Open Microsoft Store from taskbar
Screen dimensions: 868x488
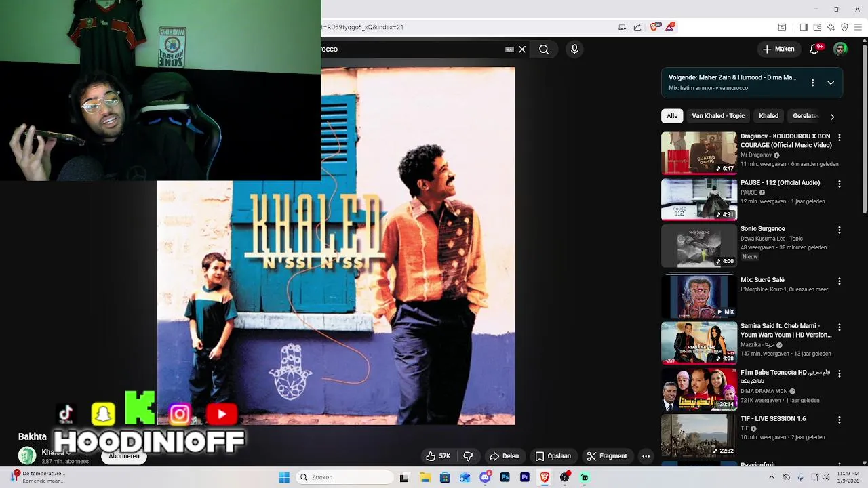point(445,477)
